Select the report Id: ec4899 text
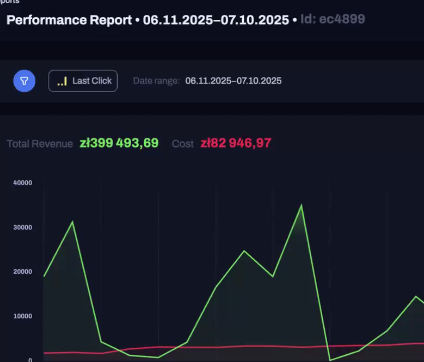Screen dimensions: 424x362 pos(333,19)
